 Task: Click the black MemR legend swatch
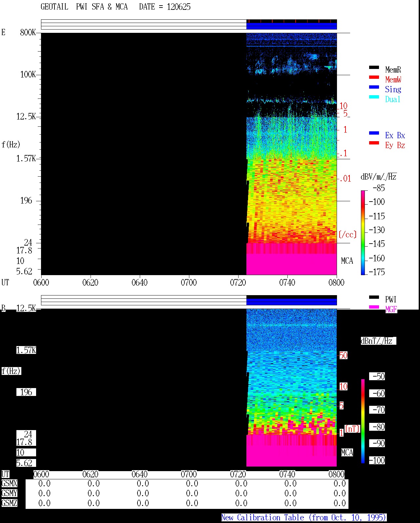click(374, 68)
